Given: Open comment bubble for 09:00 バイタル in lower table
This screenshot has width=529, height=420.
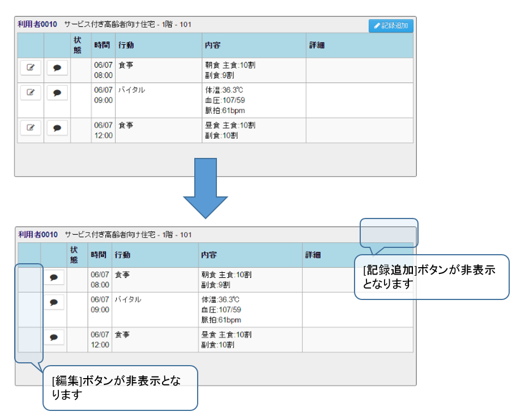Looking at the screenshot, I should coord(54,302).
